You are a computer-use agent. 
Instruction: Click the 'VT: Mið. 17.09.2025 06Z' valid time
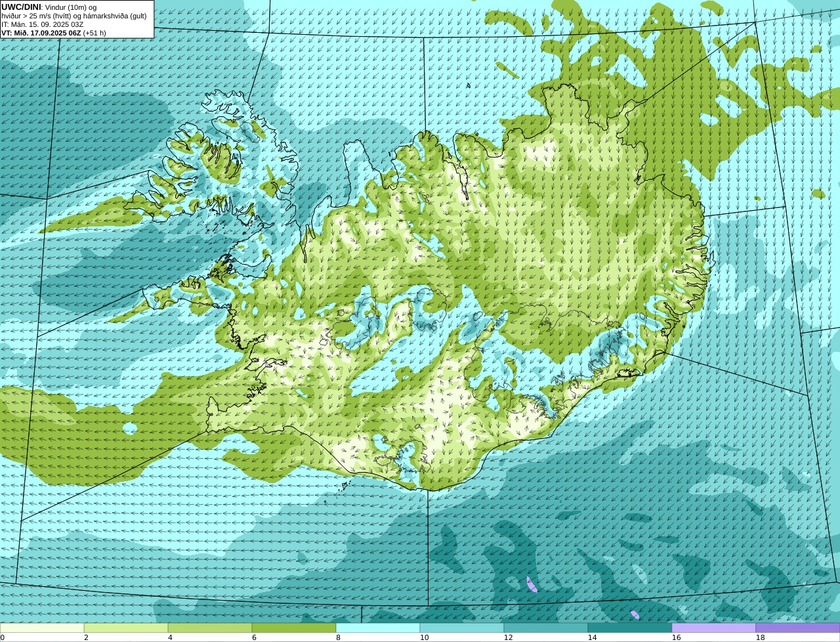tap(41, 33)
